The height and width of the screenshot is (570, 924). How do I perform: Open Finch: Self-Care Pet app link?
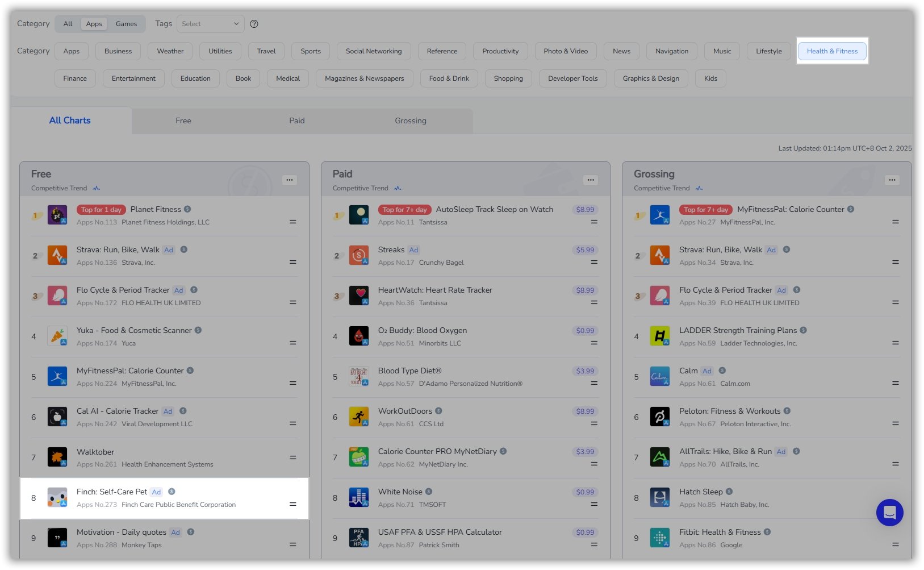coord(112,492)
